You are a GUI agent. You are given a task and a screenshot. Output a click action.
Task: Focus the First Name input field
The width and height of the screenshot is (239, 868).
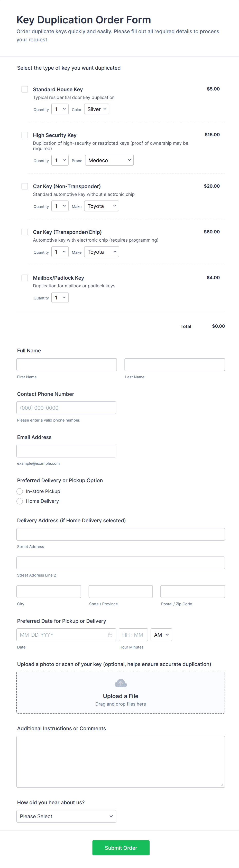point(67,364)
